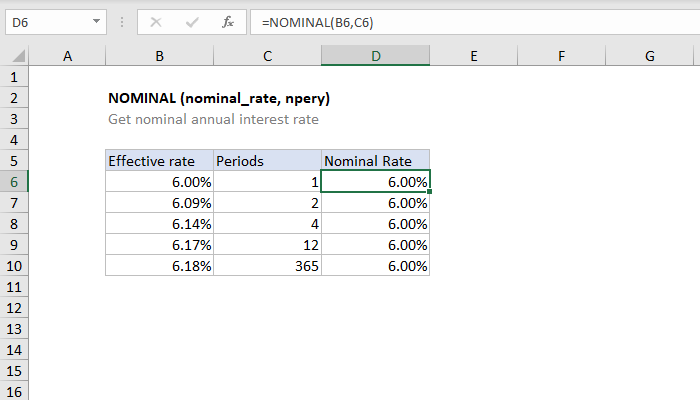
Task: Select the effective rate cell 6.00% in B6
Action: point(159,182)
